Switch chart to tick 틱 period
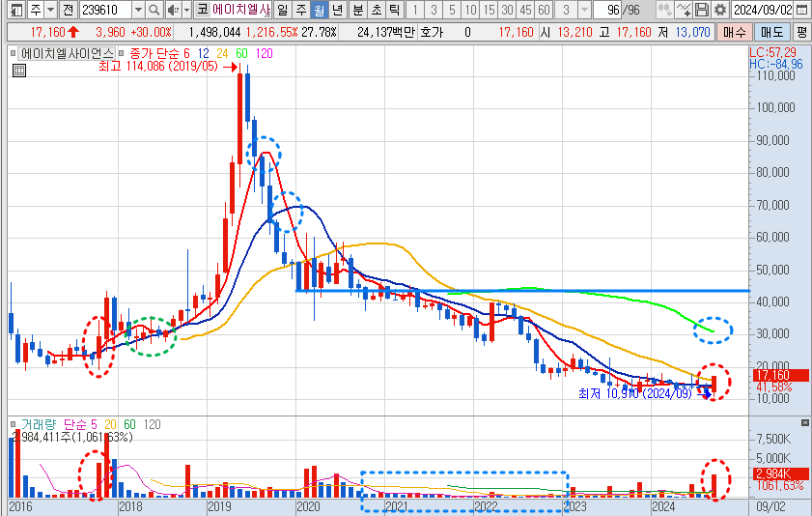Viewport: 812px width, 516px height. [395, 10]
